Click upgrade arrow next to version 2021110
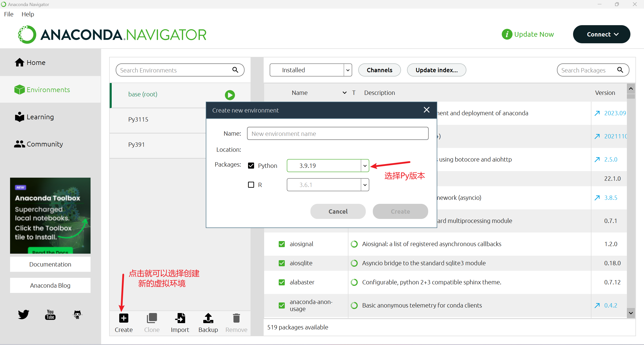Viewport: 644px width, 345px height. coord(597,136)
